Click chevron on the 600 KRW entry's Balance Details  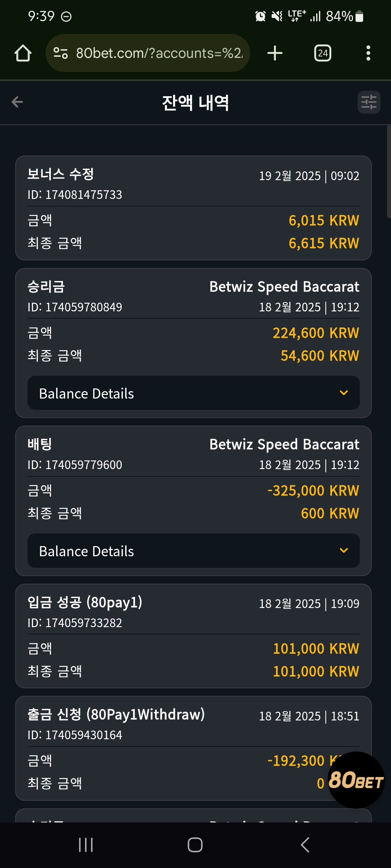point(344,550)
